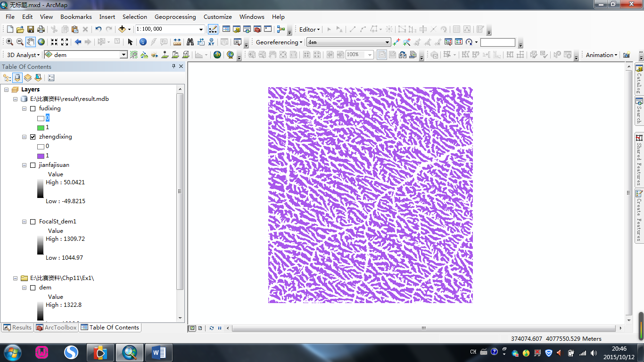Launch ModelBuilder window icon
Viewport: 644px width, 362px height.
tap(281, 29)
